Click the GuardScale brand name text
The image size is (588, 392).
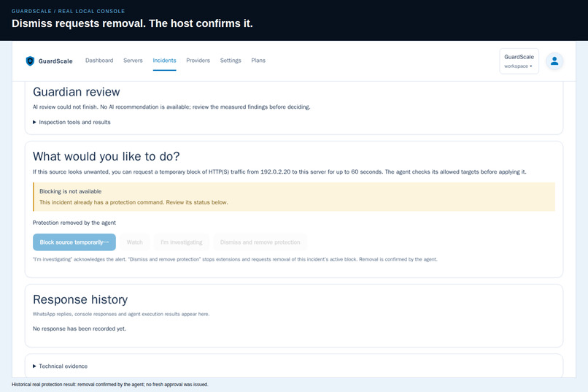55,61
